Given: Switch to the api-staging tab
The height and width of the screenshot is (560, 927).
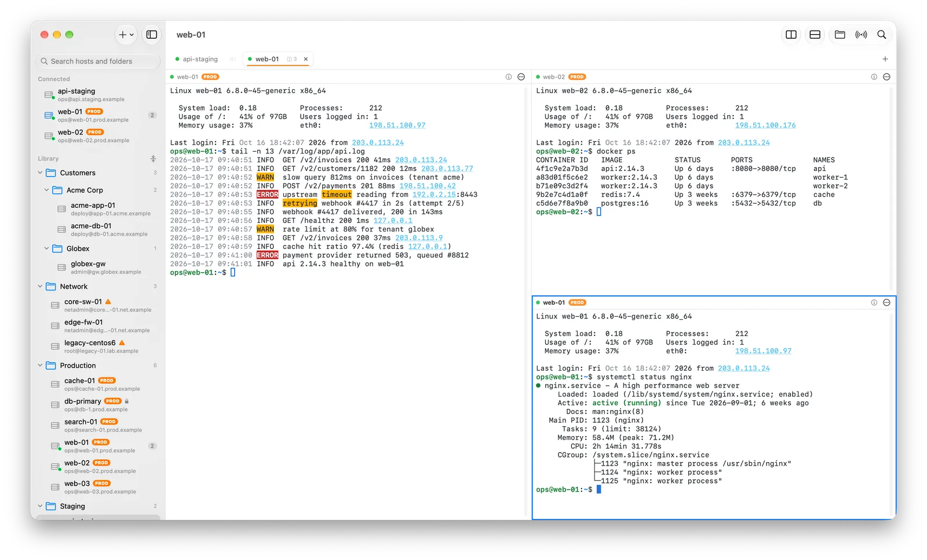Looking at the screenshot, I should (200, 59).
